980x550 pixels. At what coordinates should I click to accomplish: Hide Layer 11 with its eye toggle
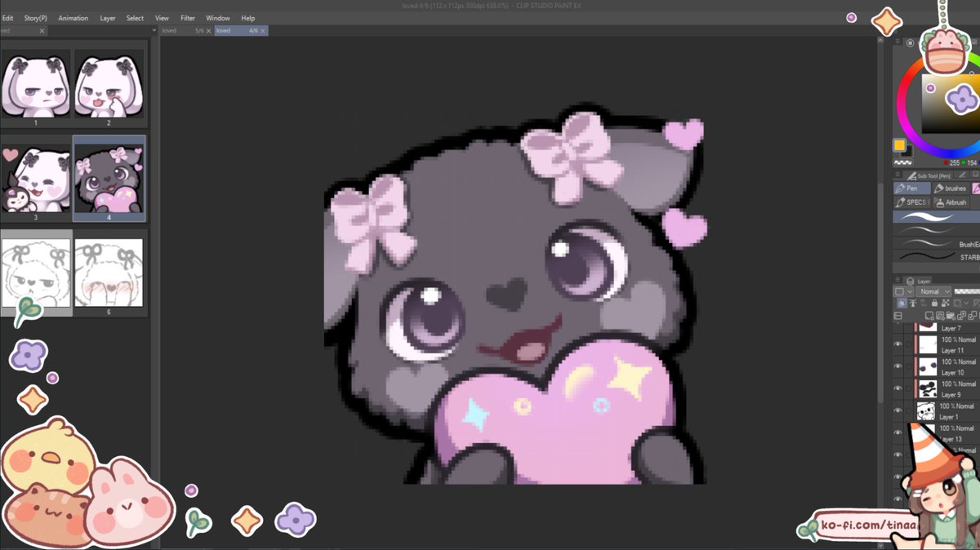click(898, 344)
